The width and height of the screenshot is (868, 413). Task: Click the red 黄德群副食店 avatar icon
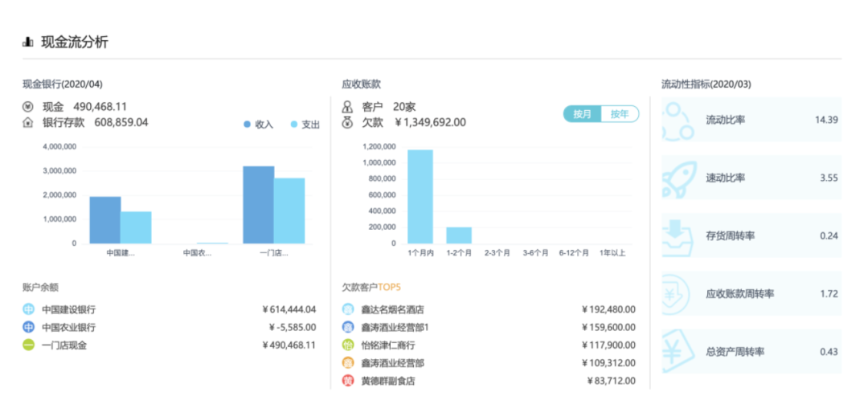pos(348,381)
